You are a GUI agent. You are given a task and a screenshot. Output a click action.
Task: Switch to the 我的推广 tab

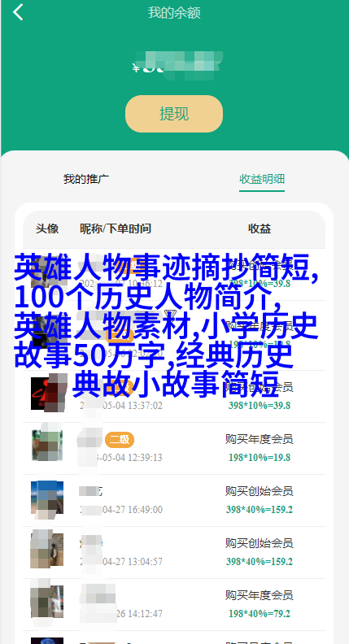[86, 179]
